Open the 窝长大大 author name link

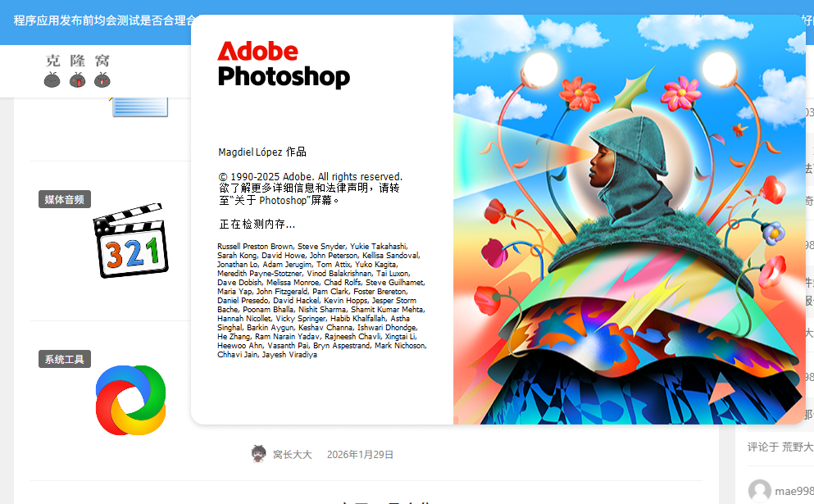pyautogui.click(x=293, y=455)
